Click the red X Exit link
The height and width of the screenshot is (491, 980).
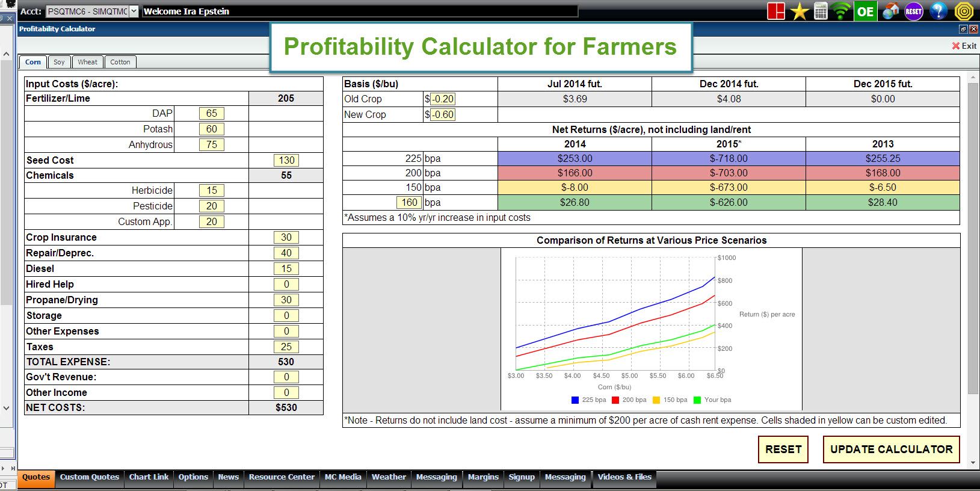pos(964,46)
